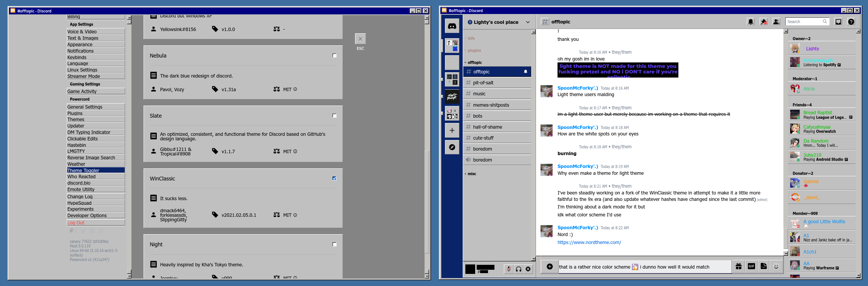Open Voice & Video settings

[x=96, y=32]
